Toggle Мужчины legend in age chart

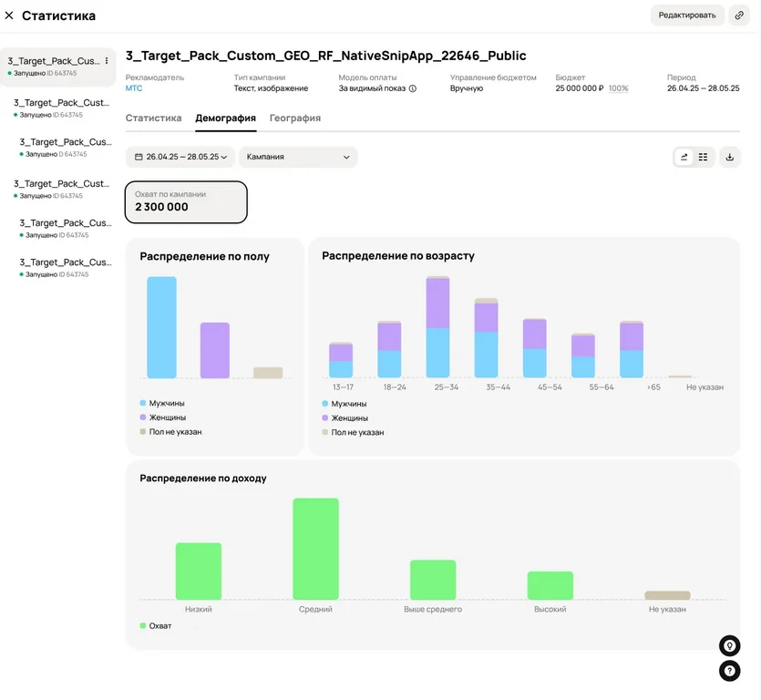tap(345, 404)
